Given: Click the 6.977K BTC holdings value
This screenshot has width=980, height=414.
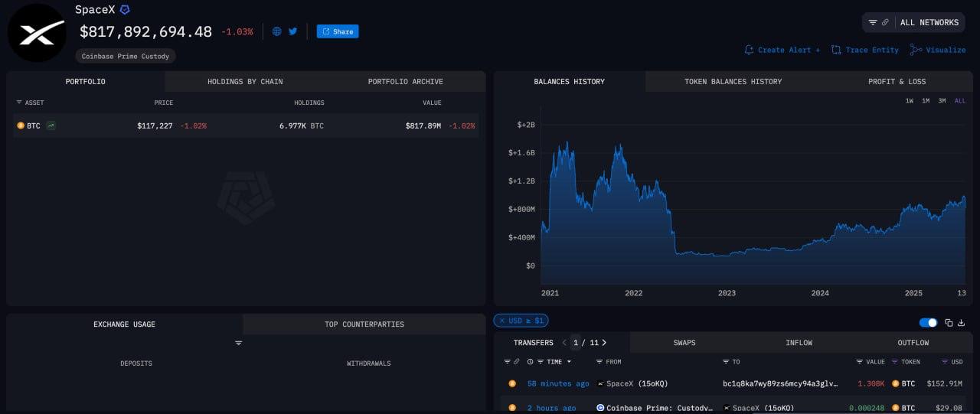Looking at the screenshot, I should [301, 126].
